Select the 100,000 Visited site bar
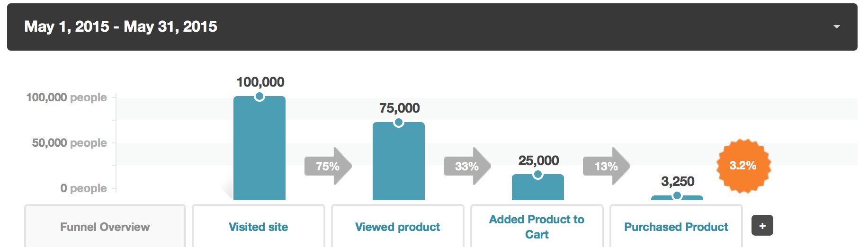868x247 pixels. pos(260,148)
